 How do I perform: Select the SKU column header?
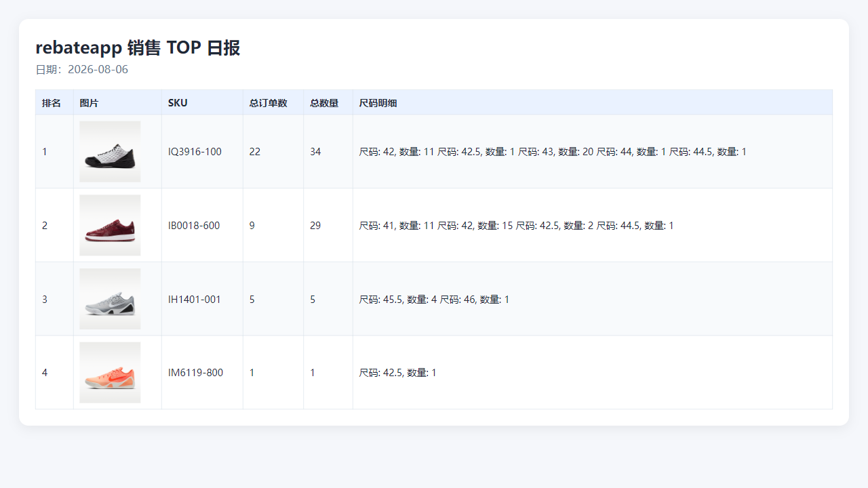point(178,103)
